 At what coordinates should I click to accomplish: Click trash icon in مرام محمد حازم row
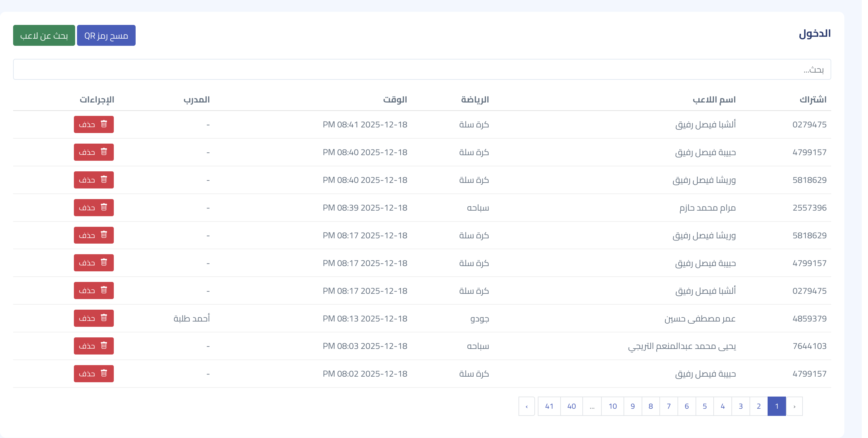pos(104,207)
